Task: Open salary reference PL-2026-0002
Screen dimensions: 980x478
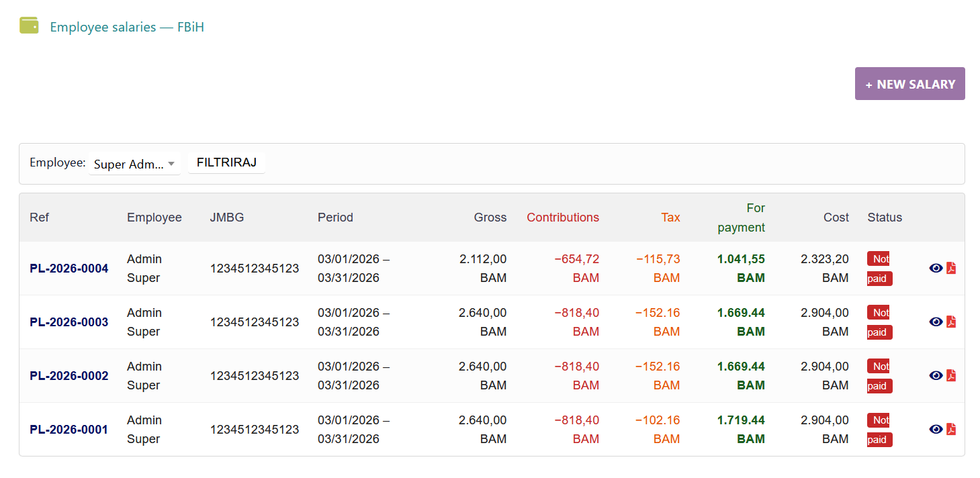Action: pos(69,376)
